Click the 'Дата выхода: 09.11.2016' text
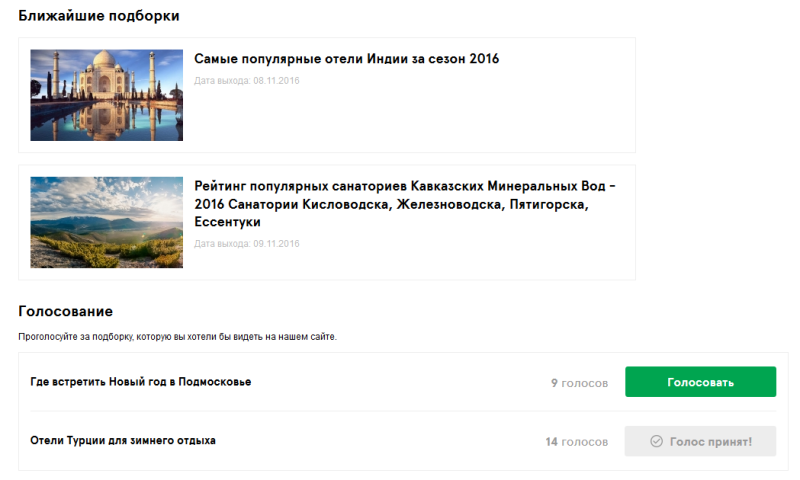 (x=246, y=244)
